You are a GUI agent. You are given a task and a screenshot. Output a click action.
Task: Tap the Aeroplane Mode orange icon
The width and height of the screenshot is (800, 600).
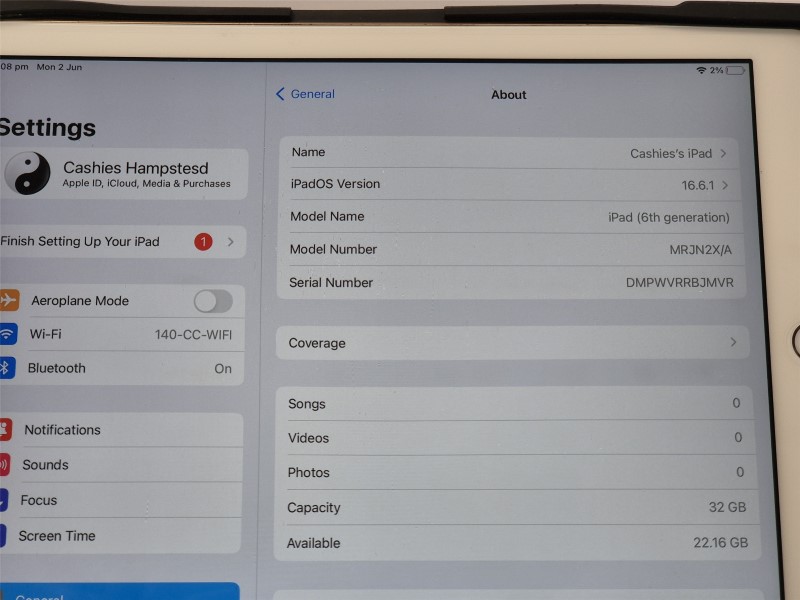coord(8,300)
